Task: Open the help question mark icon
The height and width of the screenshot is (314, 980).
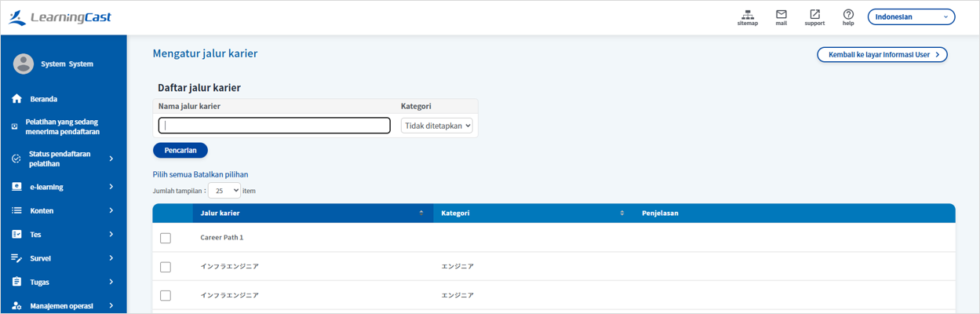Action: pos(848,15)
